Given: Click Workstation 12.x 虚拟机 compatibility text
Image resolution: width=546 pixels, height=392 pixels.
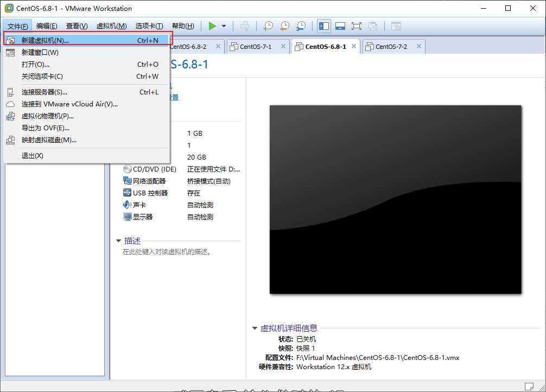Looking at the screenshot, I should (x=334, y=367).
